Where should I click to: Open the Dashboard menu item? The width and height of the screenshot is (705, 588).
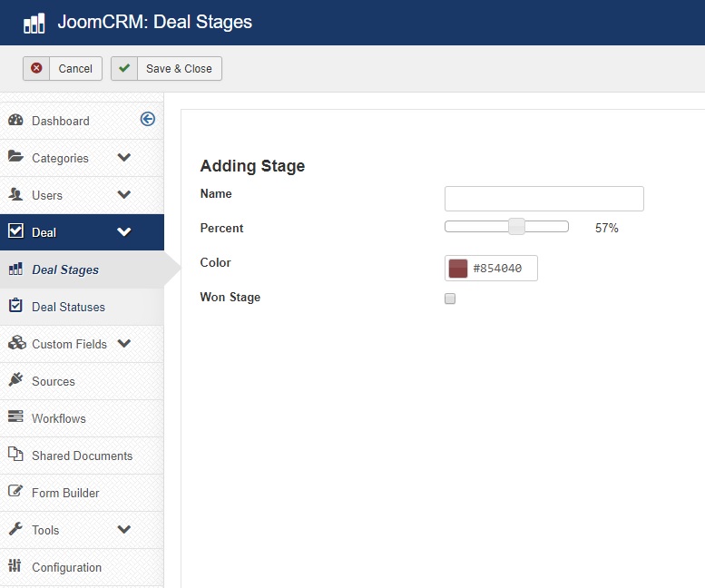82,121
